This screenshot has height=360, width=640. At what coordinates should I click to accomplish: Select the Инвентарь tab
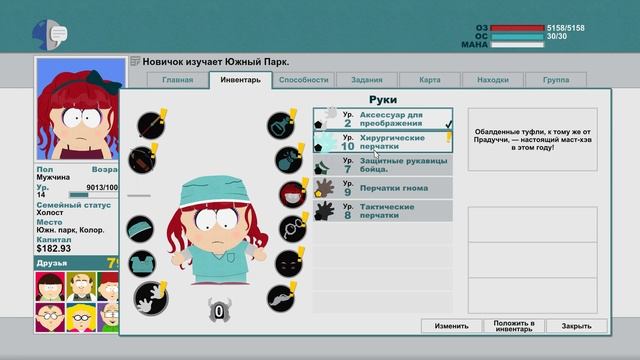coord(240,80)
